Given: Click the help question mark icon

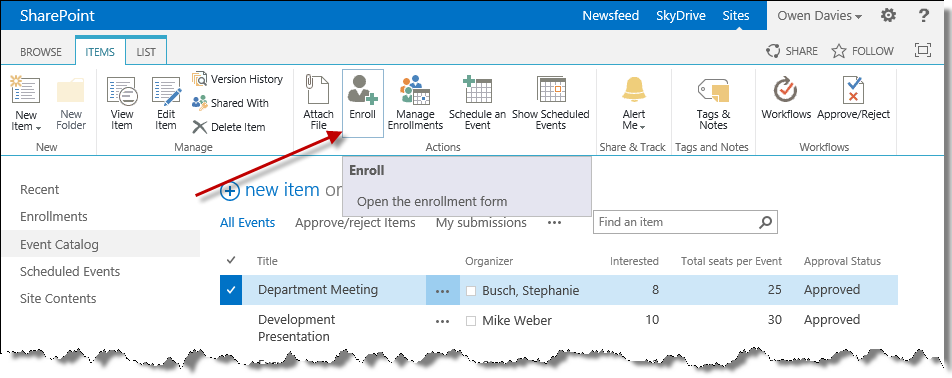Looking at the screenshot, I should click(924, 15).
